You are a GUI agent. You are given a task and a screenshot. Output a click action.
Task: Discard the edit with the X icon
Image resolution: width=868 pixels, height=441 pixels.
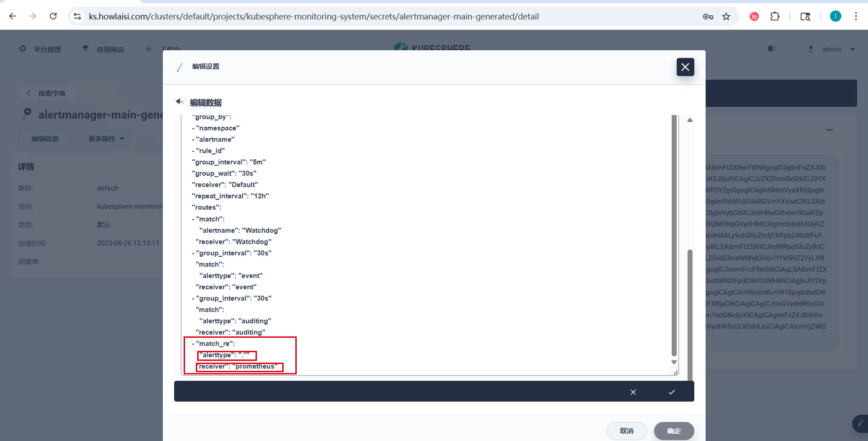(633, 392)
